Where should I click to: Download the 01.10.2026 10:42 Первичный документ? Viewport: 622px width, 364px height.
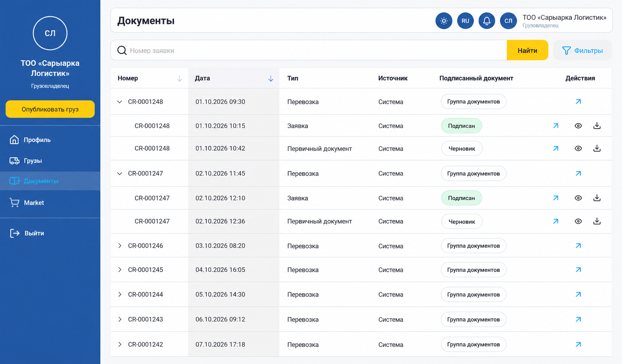pos(597,148)
